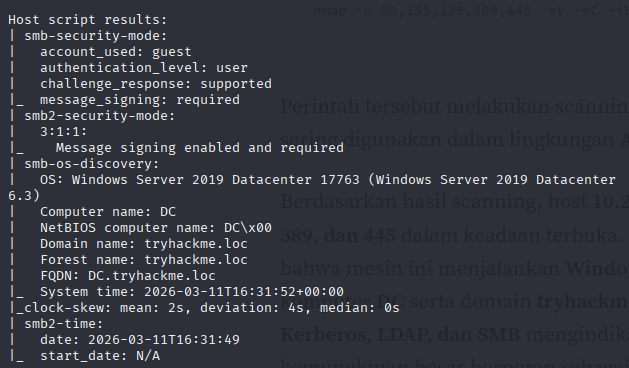Viewport: 629px width, 368px height.
Task: Click "Domain name: tryhackme.loc" line
Action: [x=144, y=244]
